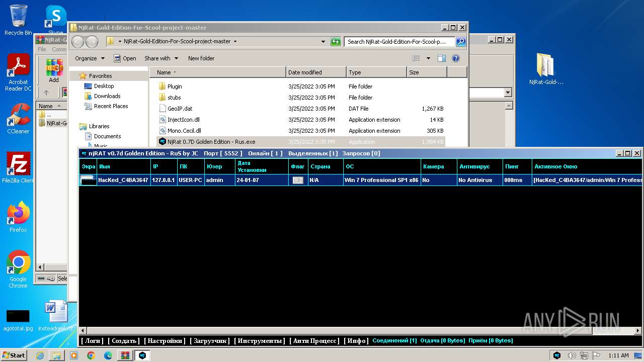Launch Firefox from the desktop
Viewport: 644px width, 362px height.
(18, 217)
